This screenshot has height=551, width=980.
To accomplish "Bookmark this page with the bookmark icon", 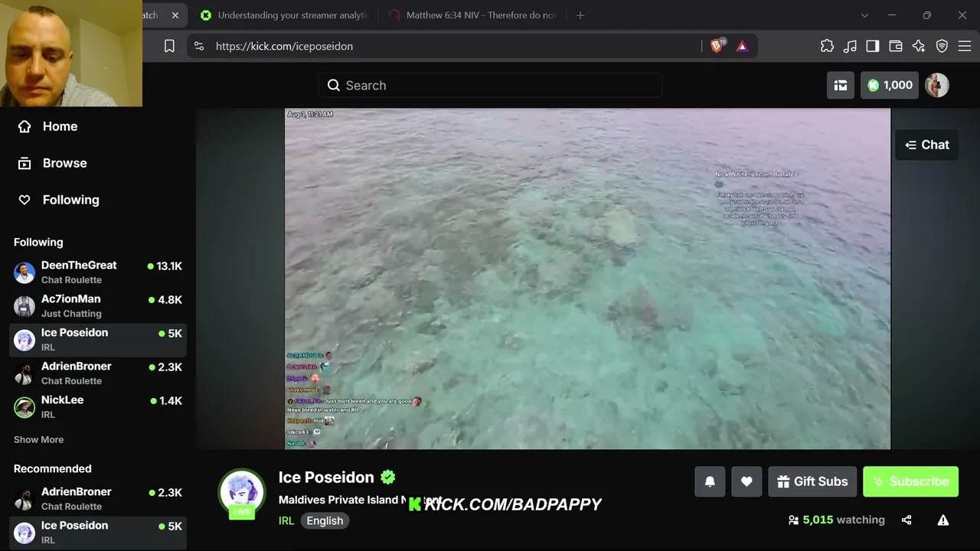I will pyautogui.click(x=169, y=46).
